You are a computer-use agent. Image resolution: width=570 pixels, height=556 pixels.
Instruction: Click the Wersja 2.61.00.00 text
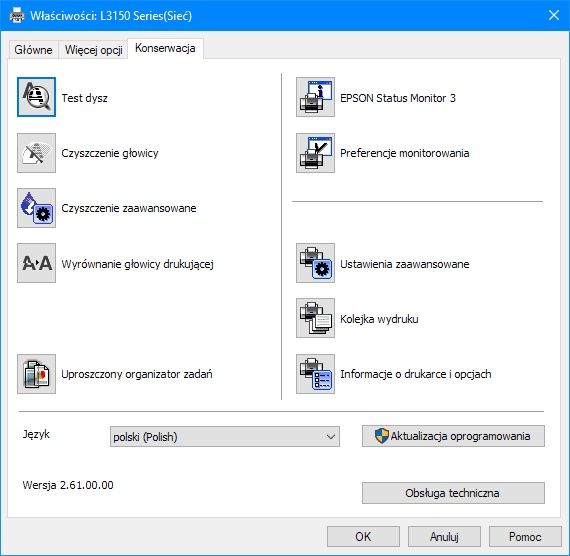[68, 485]
